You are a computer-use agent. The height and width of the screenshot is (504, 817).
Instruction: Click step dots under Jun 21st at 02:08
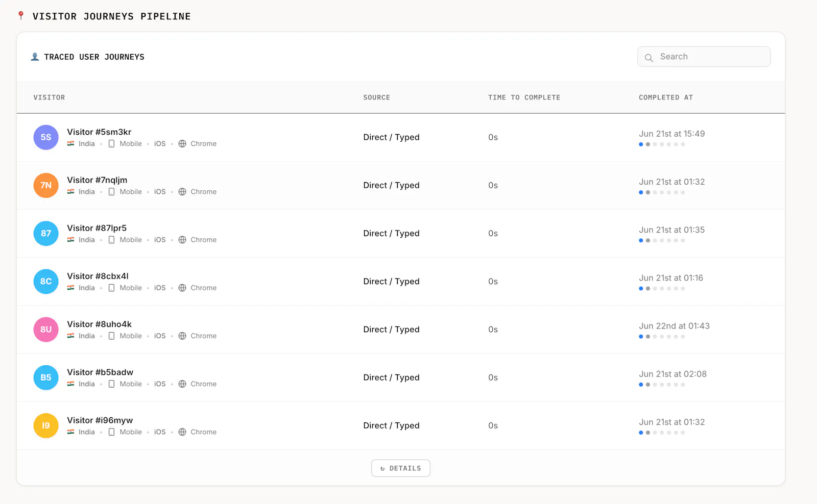[662, 385]
